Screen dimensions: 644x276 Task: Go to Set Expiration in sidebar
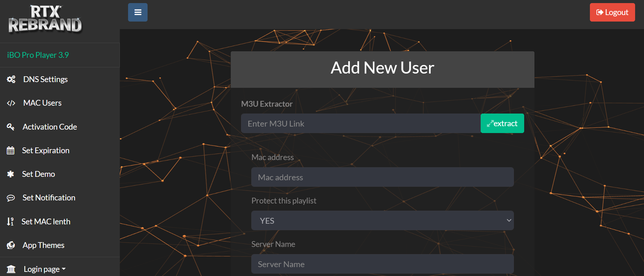pyautogui.click(x=46, y=150)
